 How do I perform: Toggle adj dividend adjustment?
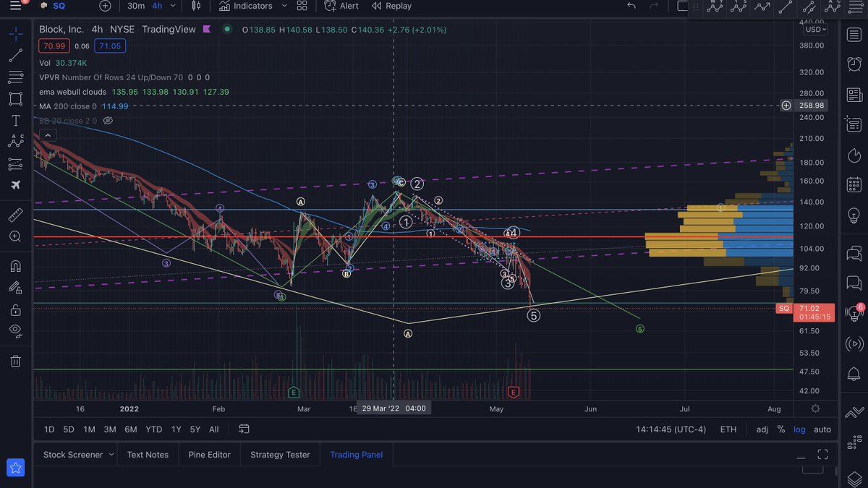(762, 429)
